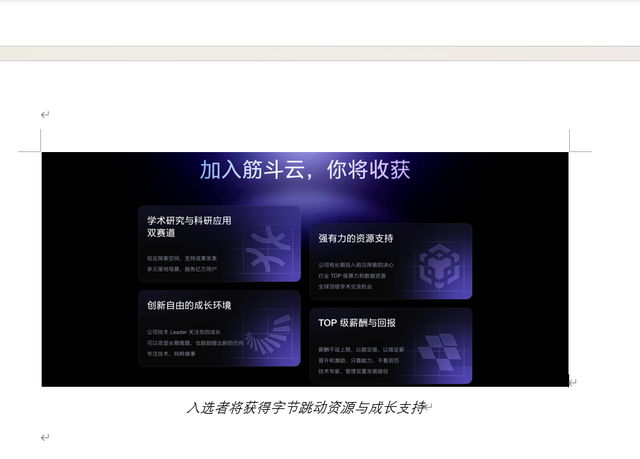Click the card titled 学术研究与科研应用双赛道
This screenshot has height=459, width=640.
click(220, 244)
